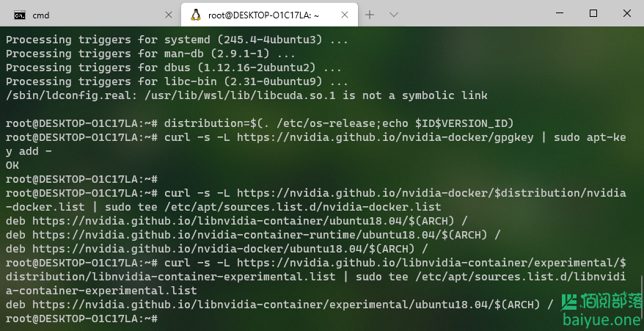Expand the new tab profile dropdown
Screen dimensions: 644x331
point(393,15)
